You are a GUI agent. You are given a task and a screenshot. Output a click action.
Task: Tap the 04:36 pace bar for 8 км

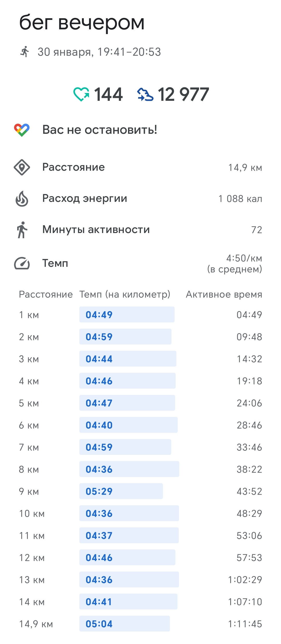tap(129, 469)
